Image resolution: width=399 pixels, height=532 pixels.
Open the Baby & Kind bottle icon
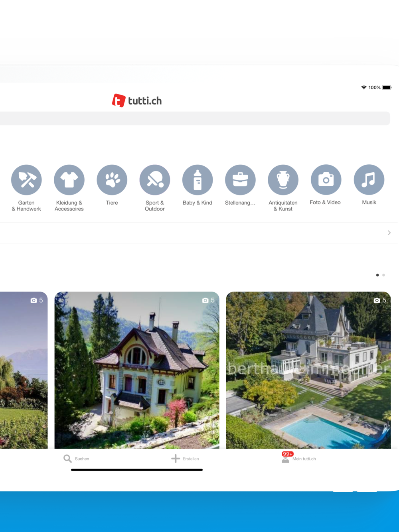coord(198,180)
